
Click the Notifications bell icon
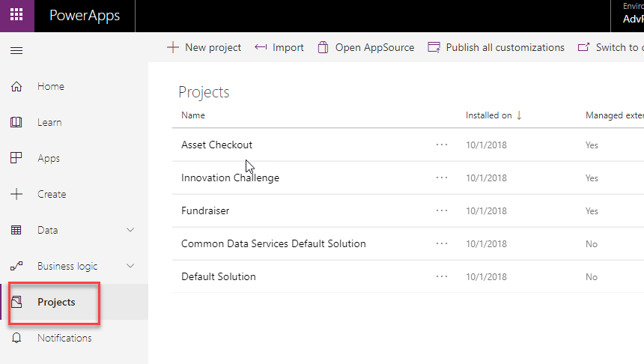click(x=16, y=338)
